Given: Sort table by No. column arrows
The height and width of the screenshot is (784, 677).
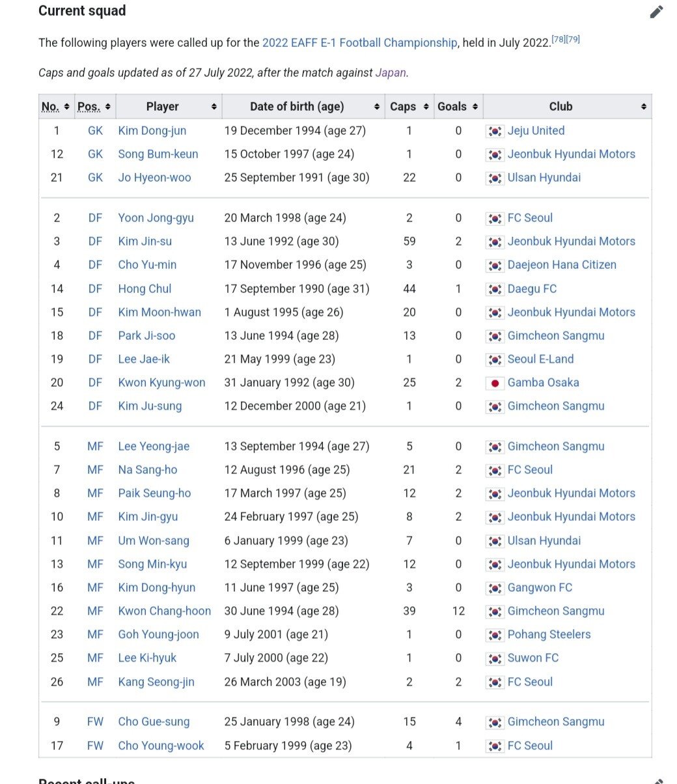Looking at the screenshot, I should pos(67,107).
